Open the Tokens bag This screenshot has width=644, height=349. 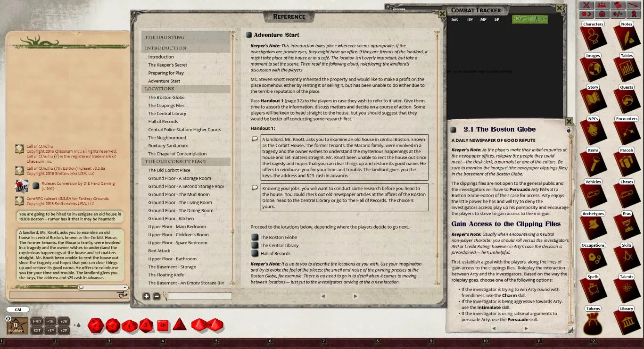tap(593, 321)
